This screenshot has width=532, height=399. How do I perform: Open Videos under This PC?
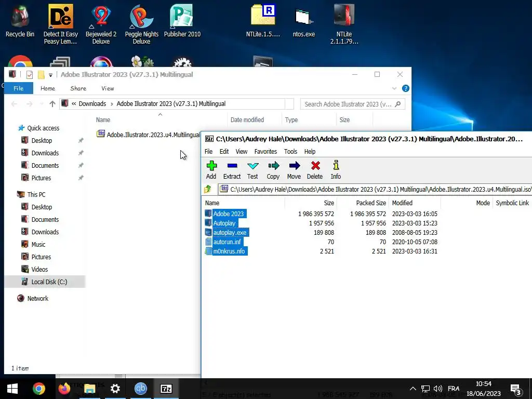[x=39, y=270]
